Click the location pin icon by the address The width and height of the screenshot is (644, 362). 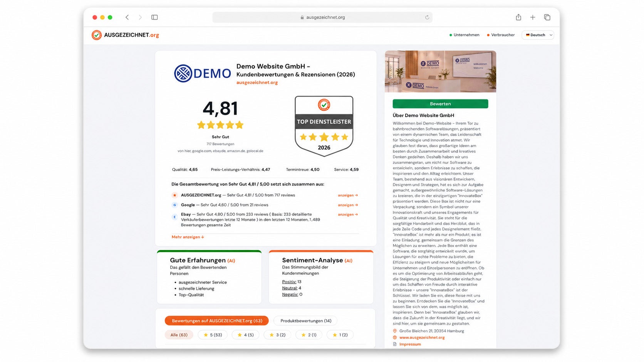click(395, 331)
